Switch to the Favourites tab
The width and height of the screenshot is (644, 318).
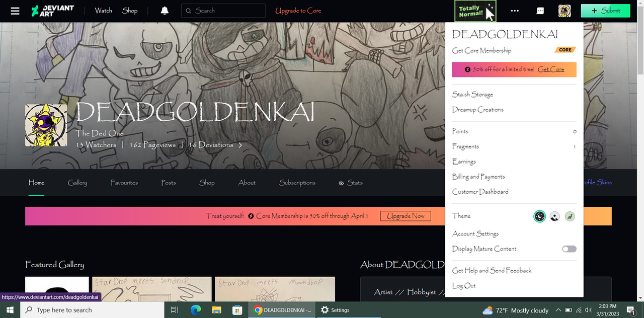coord(124,183)
